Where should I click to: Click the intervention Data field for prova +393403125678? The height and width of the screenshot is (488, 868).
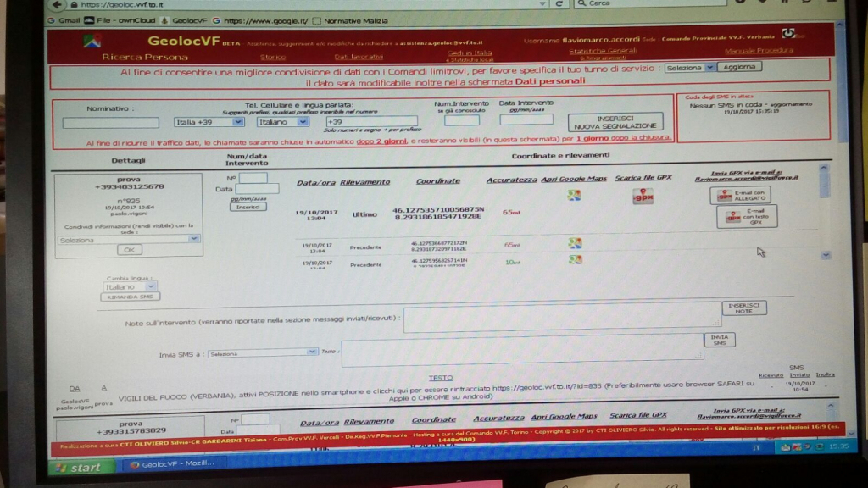257,189
